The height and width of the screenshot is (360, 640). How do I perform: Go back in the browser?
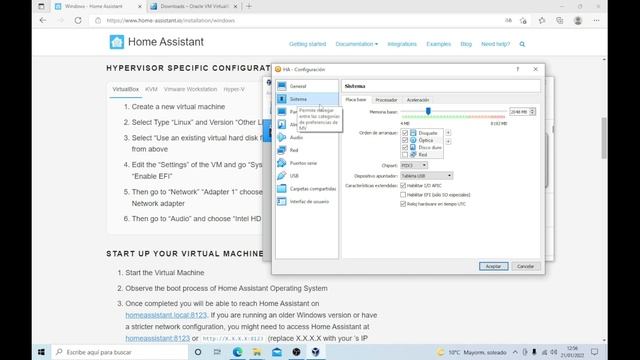[x=43, y=20]
